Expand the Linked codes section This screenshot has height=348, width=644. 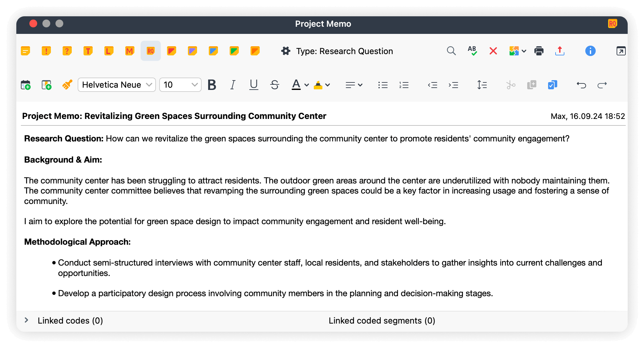pos(27,320)
